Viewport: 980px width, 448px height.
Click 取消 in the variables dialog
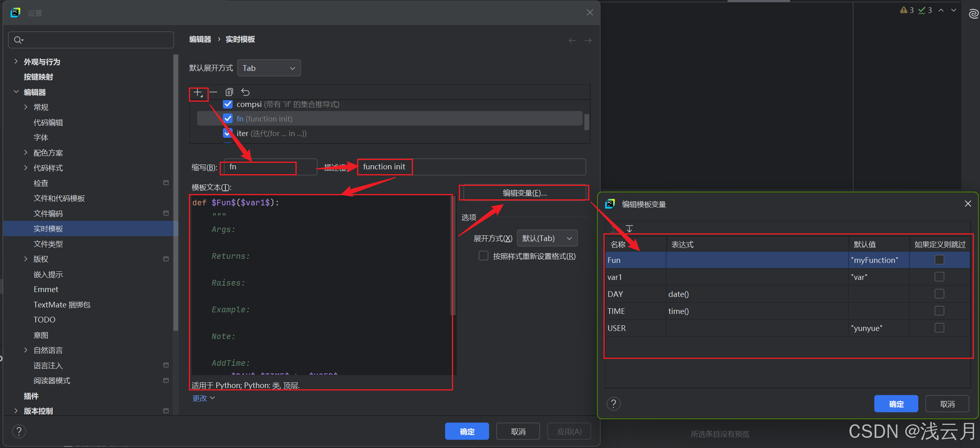(947, 404)
